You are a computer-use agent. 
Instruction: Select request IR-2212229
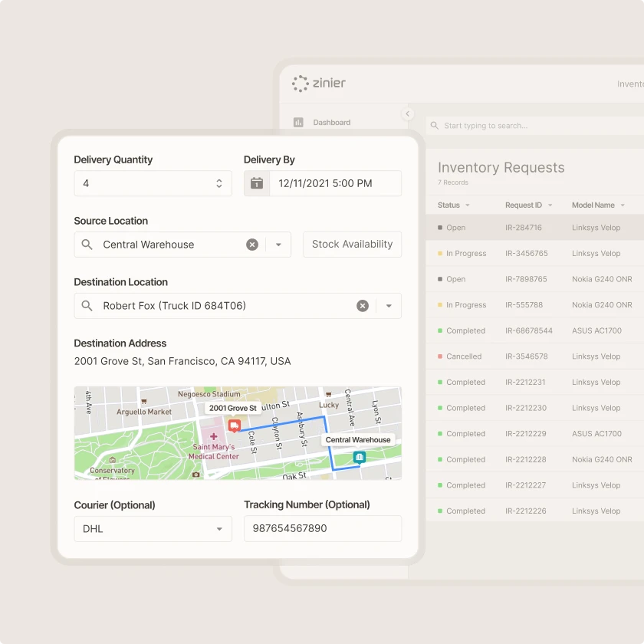pos(535,434)
